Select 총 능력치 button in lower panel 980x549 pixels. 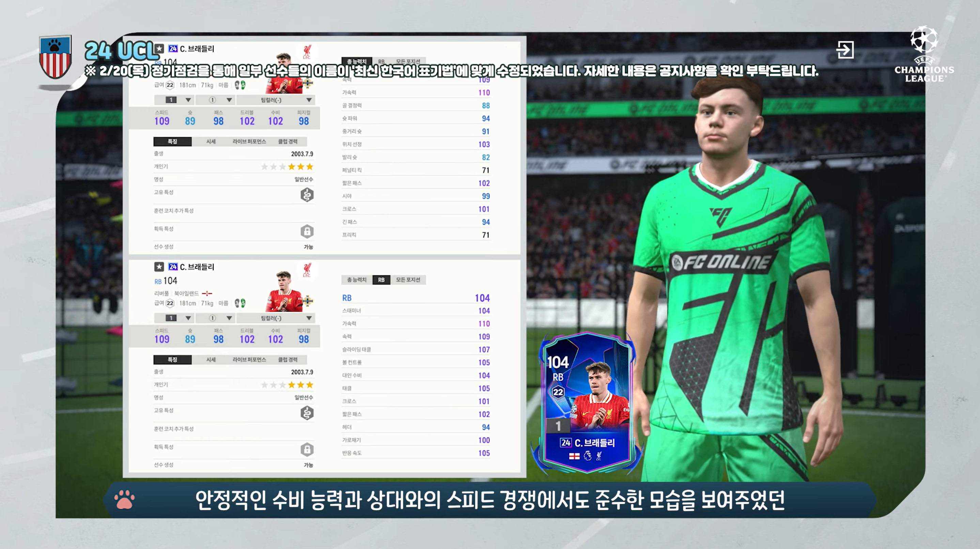tap(356, 280)
